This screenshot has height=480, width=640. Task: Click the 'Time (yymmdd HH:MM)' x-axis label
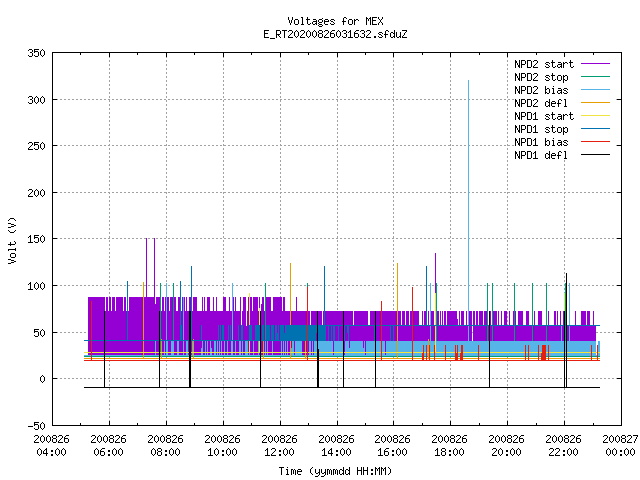pyautogui.click(x=335, y=471)
